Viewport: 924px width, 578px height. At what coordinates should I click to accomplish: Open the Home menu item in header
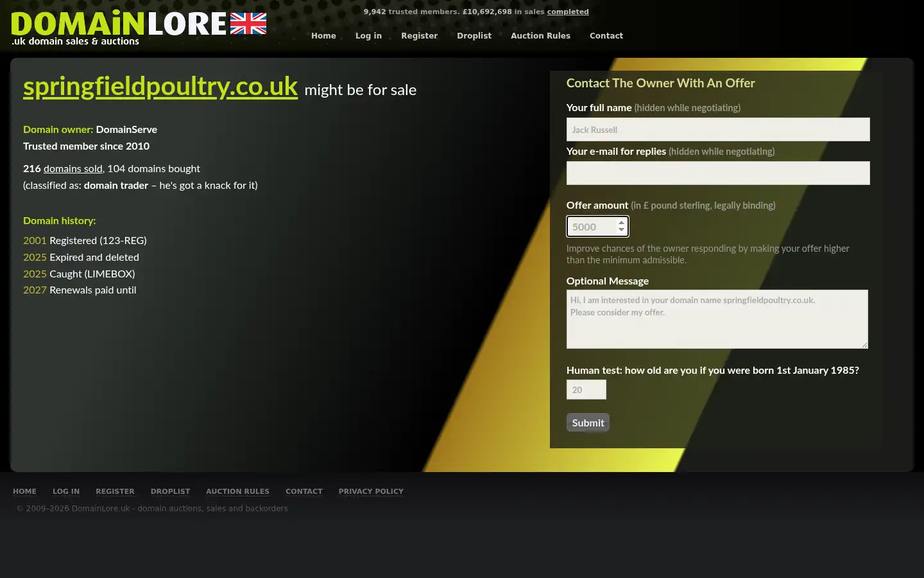pyautogui.click(x=323, y=36)
